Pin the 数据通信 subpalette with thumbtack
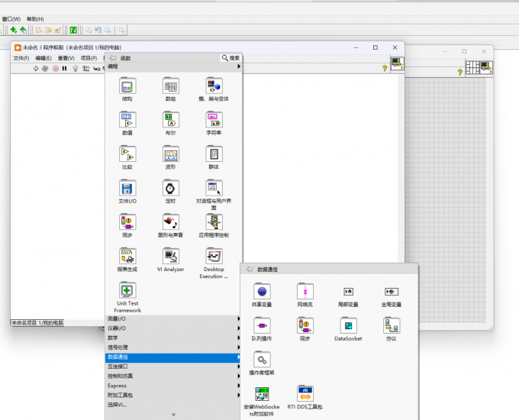Viewport: 519px width, 420px height. click(x=250, y=270)
